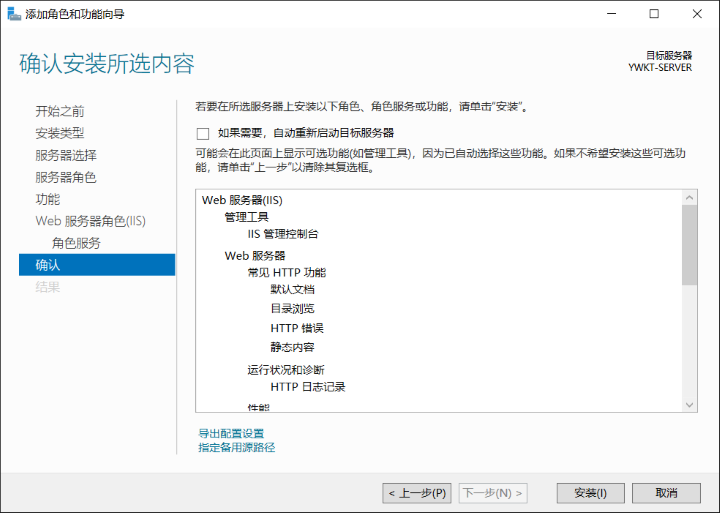
Task: Minimize the wizard window
Action: [x=612, y=14]
